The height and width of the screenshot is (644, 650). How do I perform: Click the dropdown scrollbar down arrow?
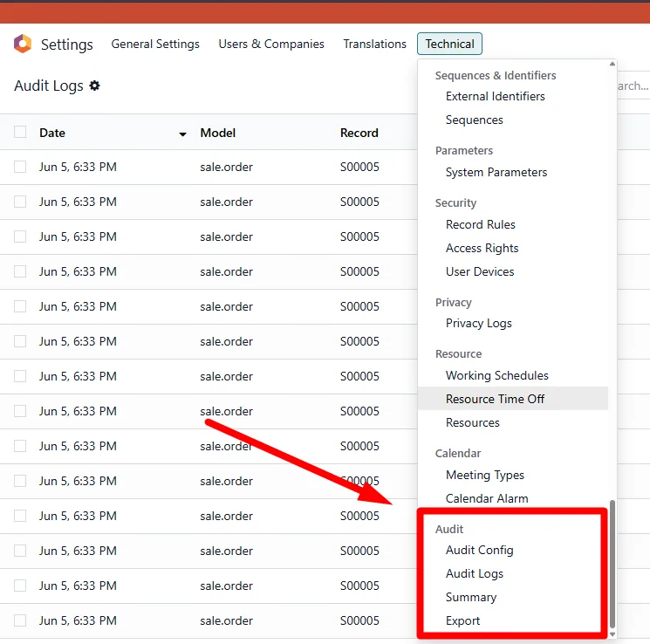tap(612, 634)
